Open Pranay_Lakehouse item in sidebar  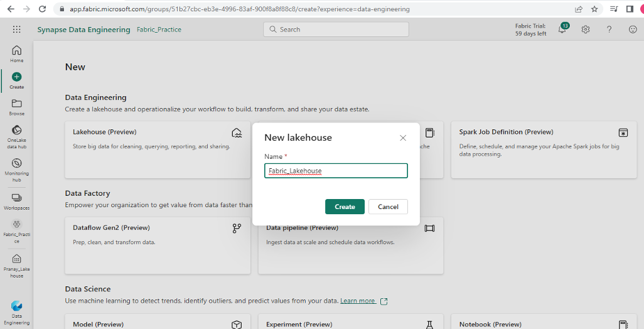[16, 266]
